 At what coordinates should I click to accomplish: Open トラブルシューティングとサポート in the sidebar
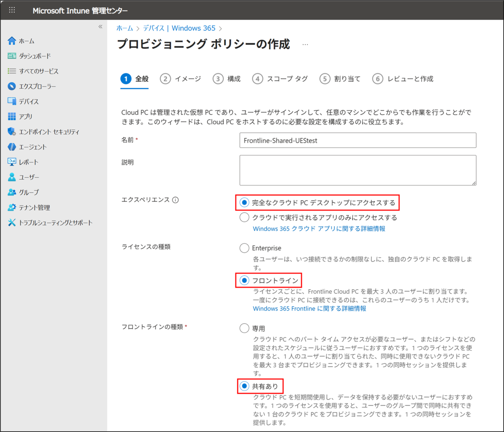coord(55,223)
